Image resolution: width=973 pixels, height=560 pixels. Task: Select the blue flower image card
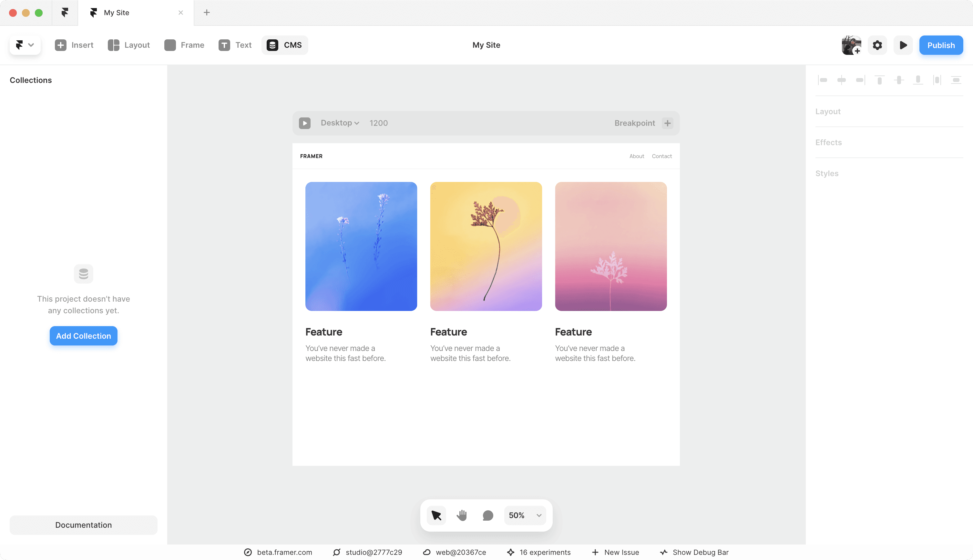pyautogui.click(x=361, y=246)
